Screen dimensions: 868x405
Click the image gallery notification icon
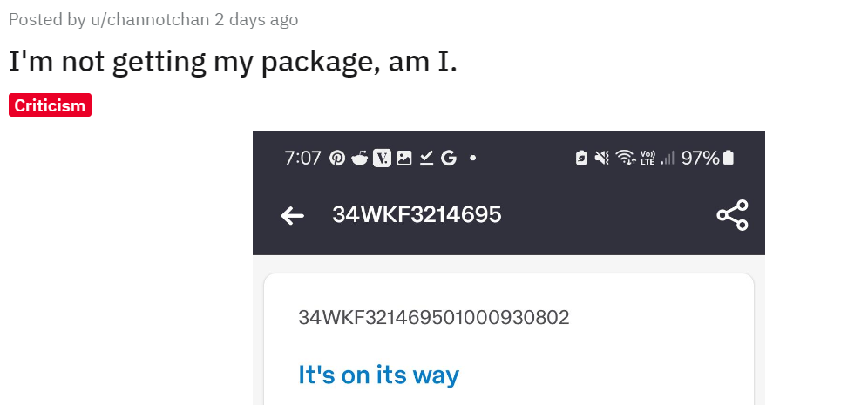404,159
